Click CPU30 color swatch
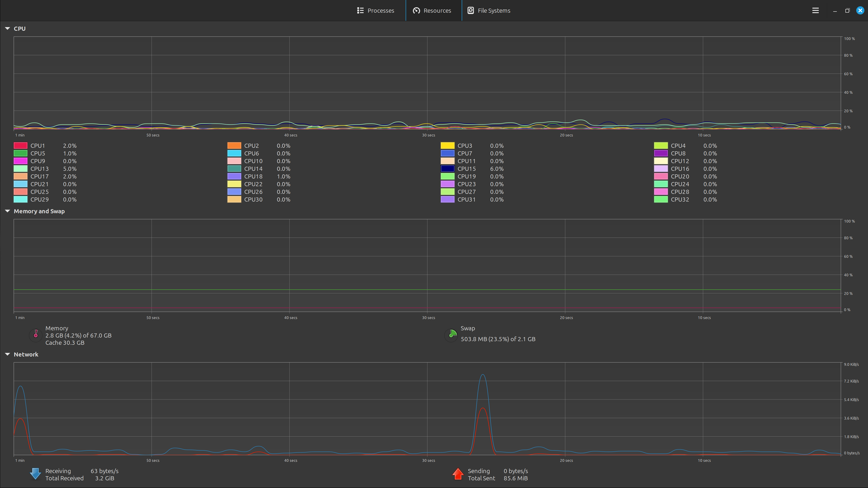 point(234,200)
